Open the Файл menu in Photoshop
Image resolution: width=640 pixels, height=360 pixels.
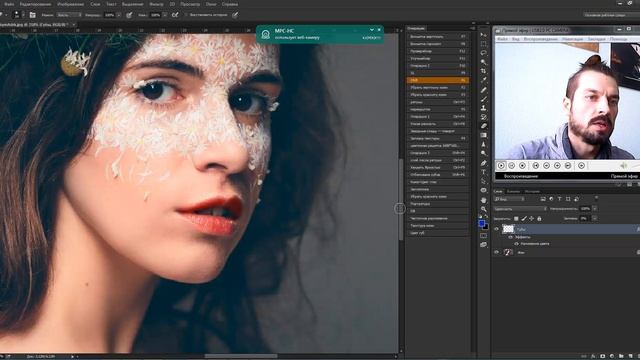tap(9, 4)
